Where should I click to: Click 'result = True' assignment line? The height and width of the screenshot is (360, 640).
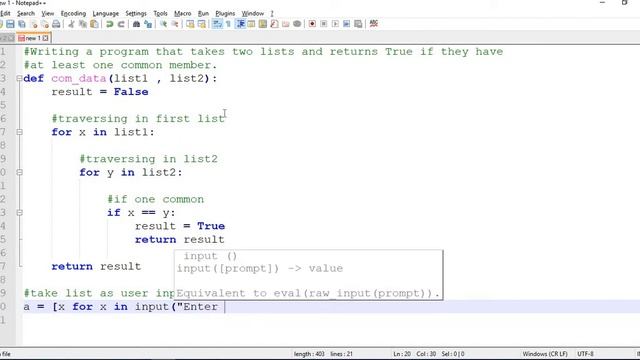click(x=180, y=226)
